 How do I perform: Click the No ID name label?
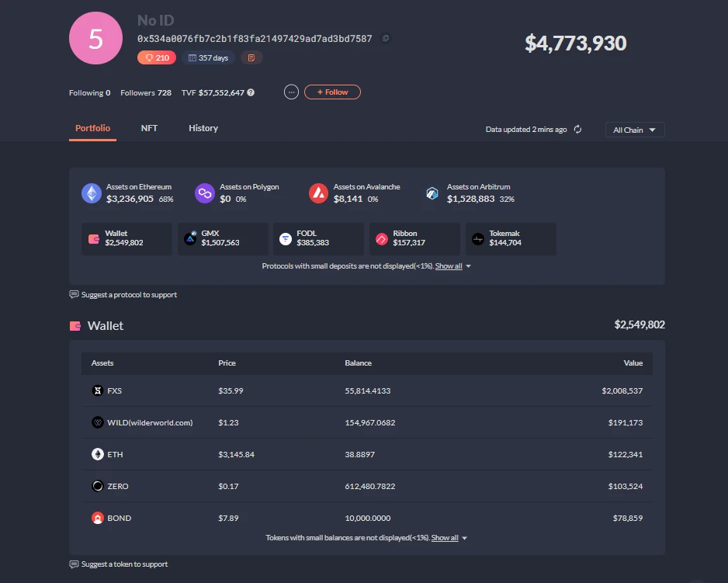click(x=155, y=20)
